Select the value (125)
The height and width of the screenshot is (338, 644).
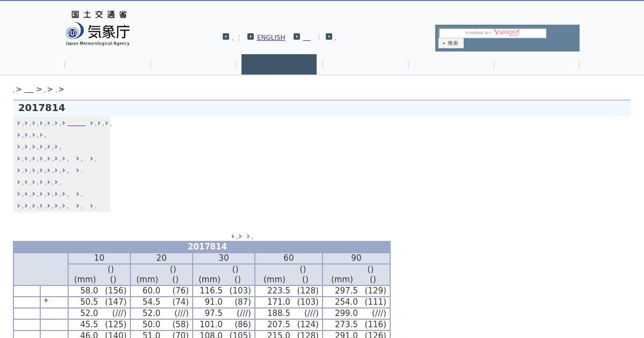point(116,325)
